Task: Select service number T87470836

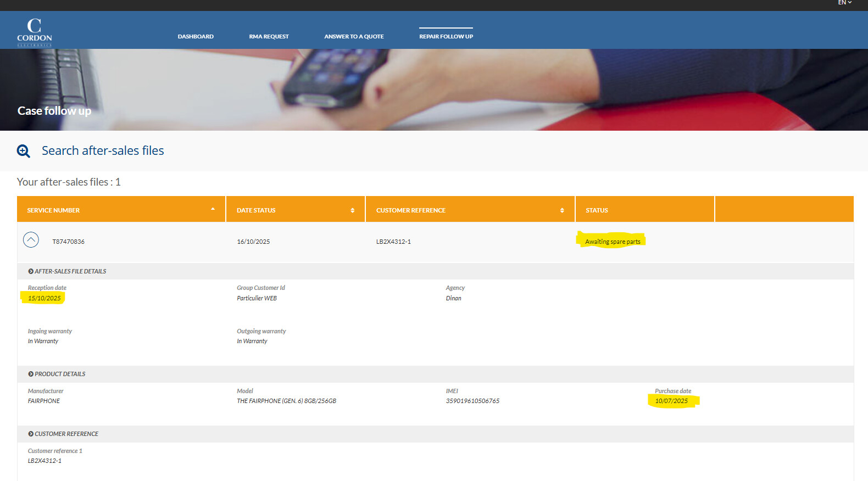Action: point(69,242)
